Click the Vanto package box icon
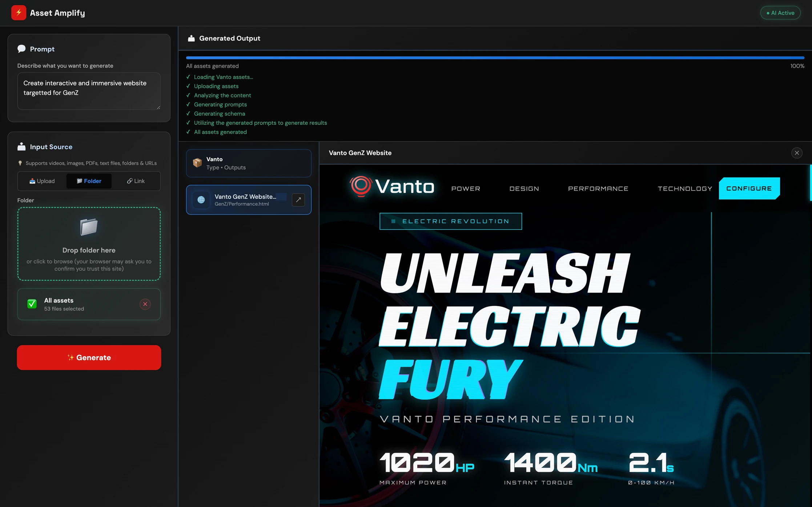812x507 pixels. [x=197, y=163]
